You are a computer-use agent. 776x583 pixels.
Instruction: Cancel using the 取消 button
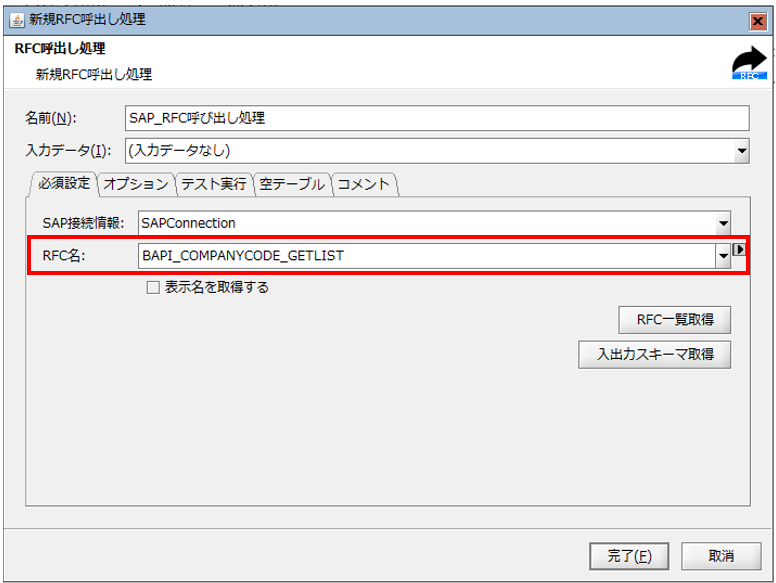coord(721,555)
